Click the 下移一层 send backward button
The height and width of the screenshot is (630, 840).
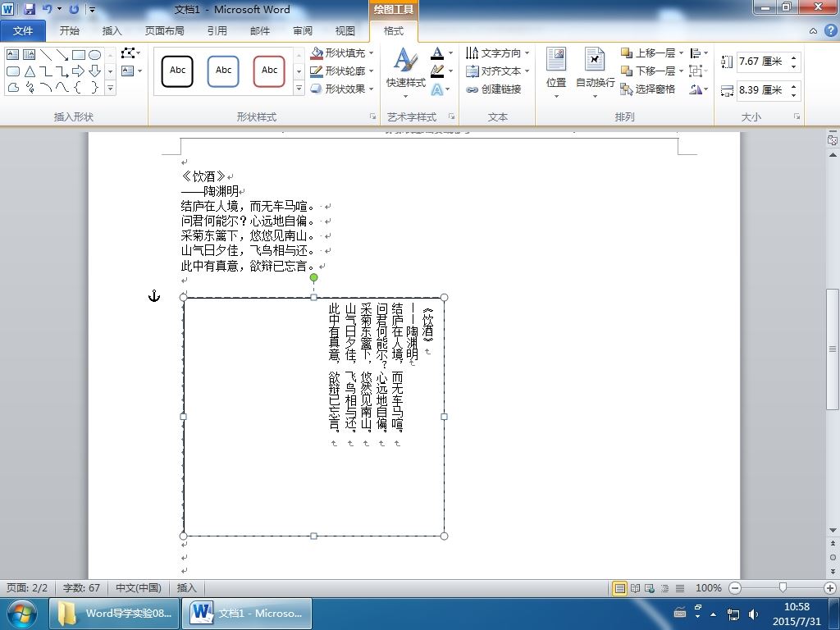click(648, 71)
